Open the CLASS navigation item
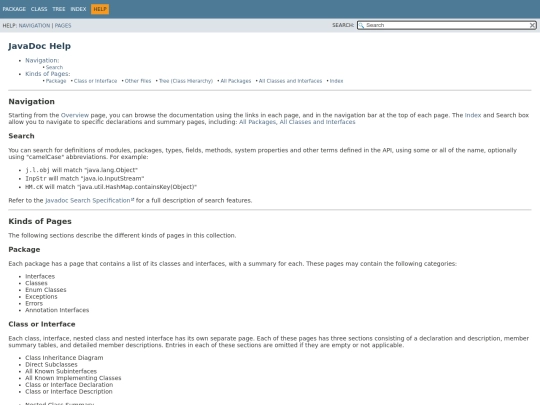 point(39,9)
